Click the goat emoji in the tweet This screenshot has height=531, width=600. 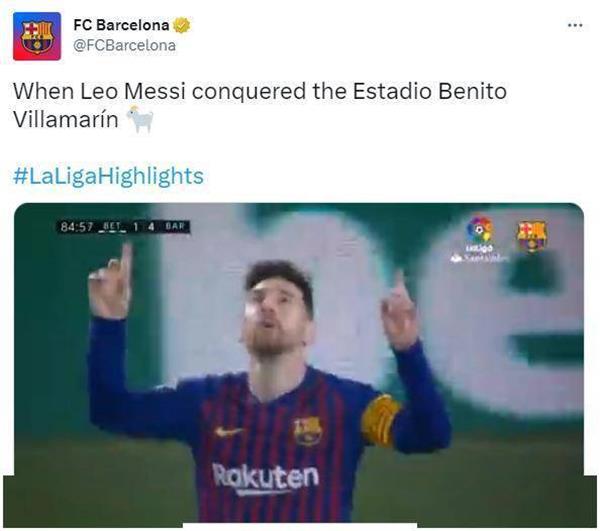click(x=140, y=119)
